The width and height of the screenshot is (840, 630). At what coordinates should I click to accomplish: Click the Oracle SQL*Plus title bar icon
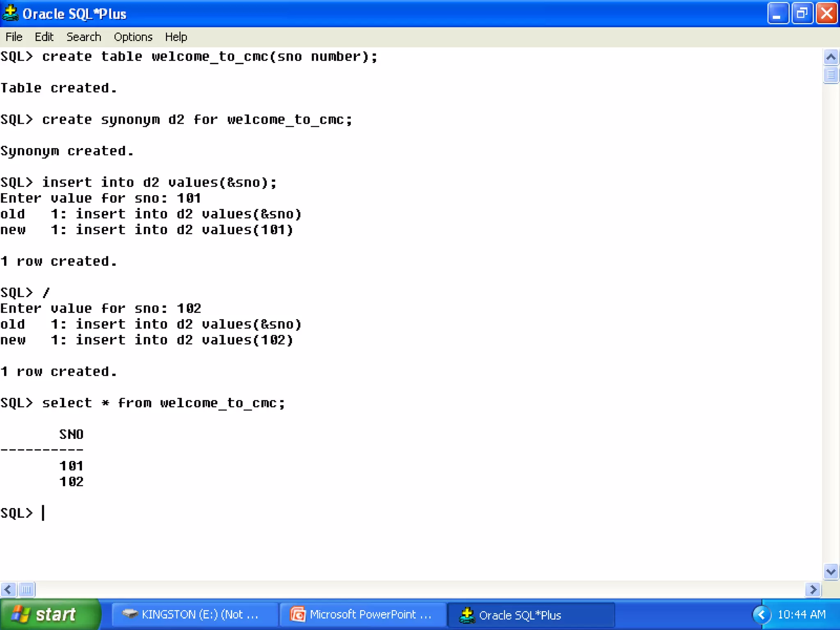click(x=10, y=13)
